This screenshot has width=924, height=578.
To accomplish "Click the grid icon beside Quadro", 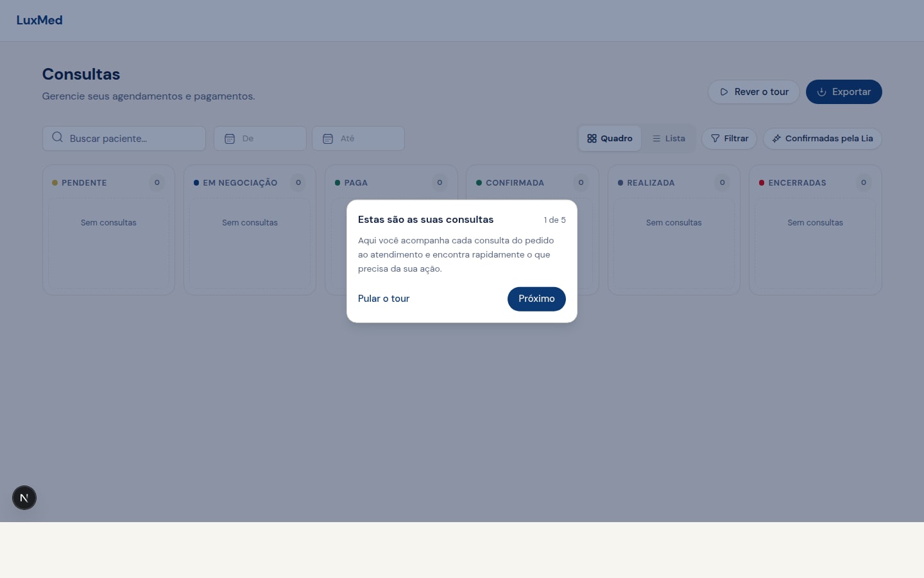I will click(x=592, y=139).
